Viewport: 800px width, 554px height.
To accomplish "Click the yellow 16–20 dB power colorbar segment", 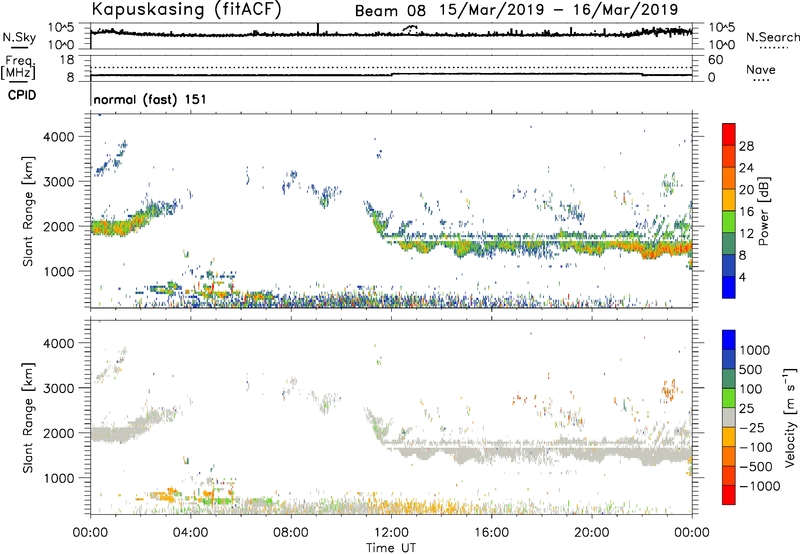I will 729,200.
